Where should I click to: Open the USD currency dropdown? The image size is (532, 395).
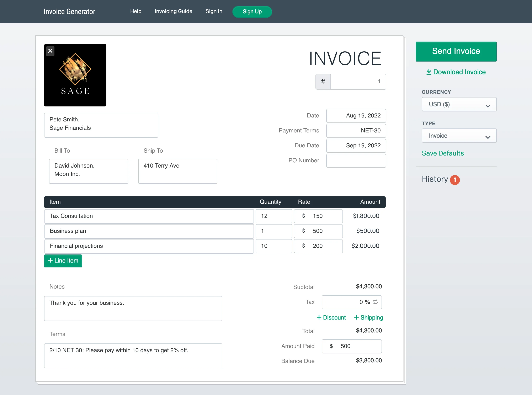pos(459,104)
